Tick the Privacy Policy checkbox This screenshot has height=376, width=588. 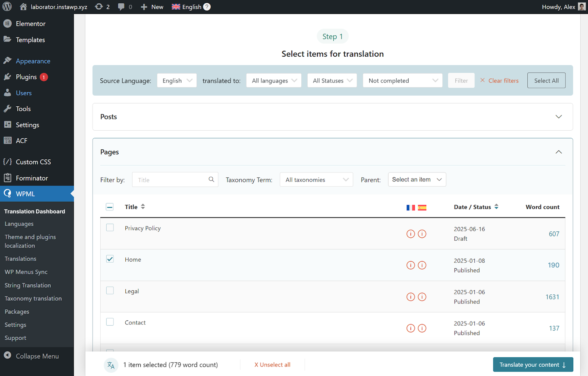(110, 228)
